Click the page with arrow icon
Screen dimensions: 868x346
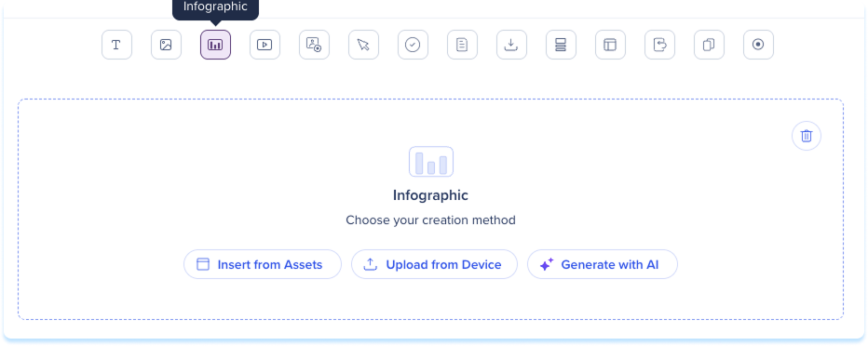click(660, 45)
